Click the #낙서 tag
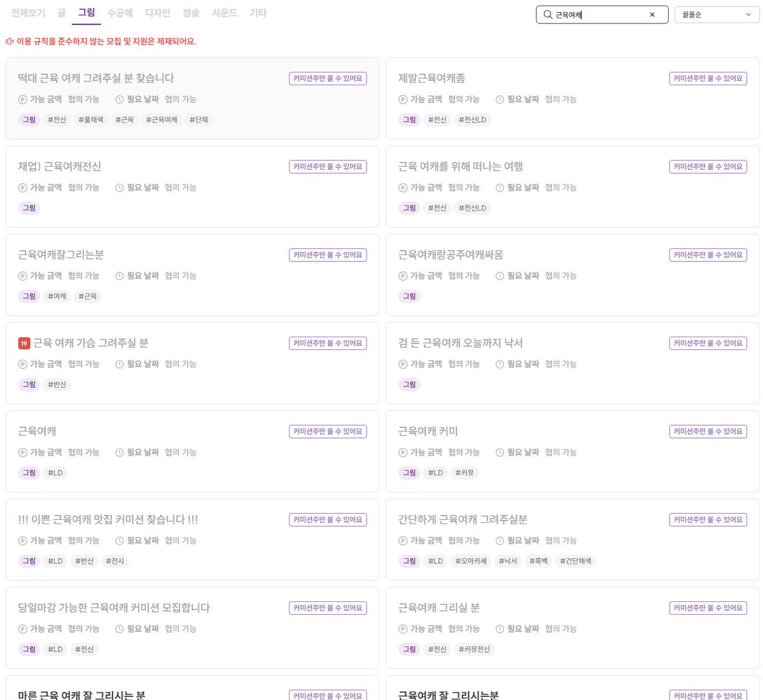Screen dimensions: 763x700 [508, 561]
